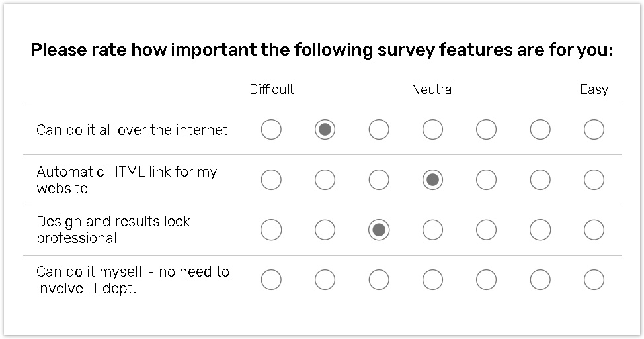Select Easy for 'Automatic HTML link for my website'

coord(594,179)
